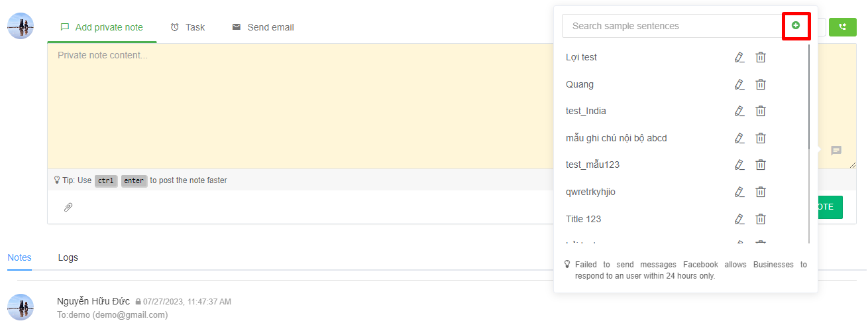Open the Notes tab
The height and width of the screenshot is (335, 868).
(x=19, y=257)
